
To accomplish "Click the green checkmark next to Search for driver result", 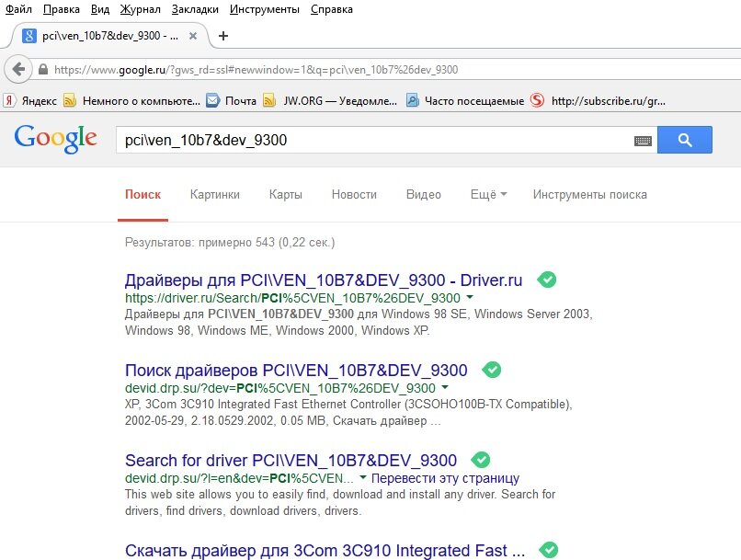I will [x=481, y=460].
